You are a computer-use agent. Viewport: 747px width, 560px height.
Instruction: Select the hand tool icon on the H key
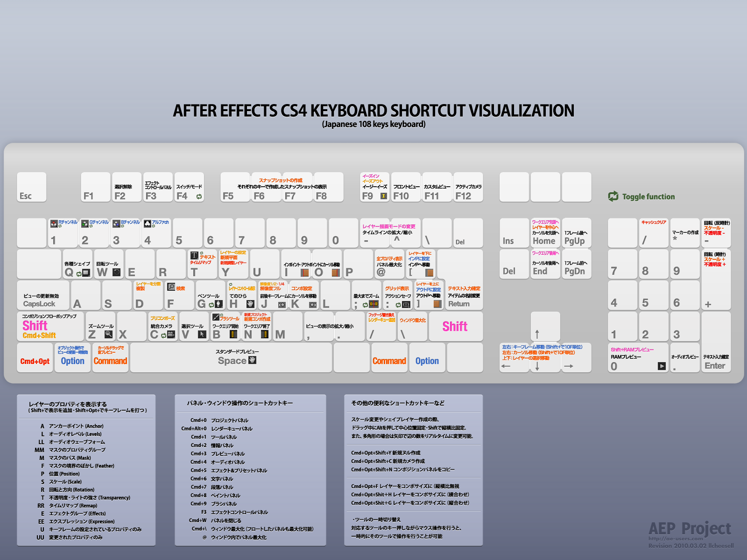coord(250,304)
